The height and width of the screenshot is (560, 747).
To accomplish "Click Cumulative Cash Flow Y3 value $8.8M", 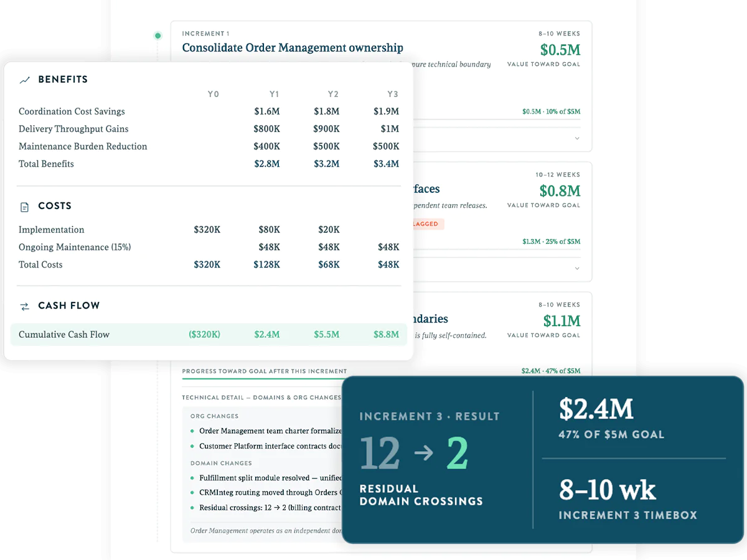I will coord(387,334).
